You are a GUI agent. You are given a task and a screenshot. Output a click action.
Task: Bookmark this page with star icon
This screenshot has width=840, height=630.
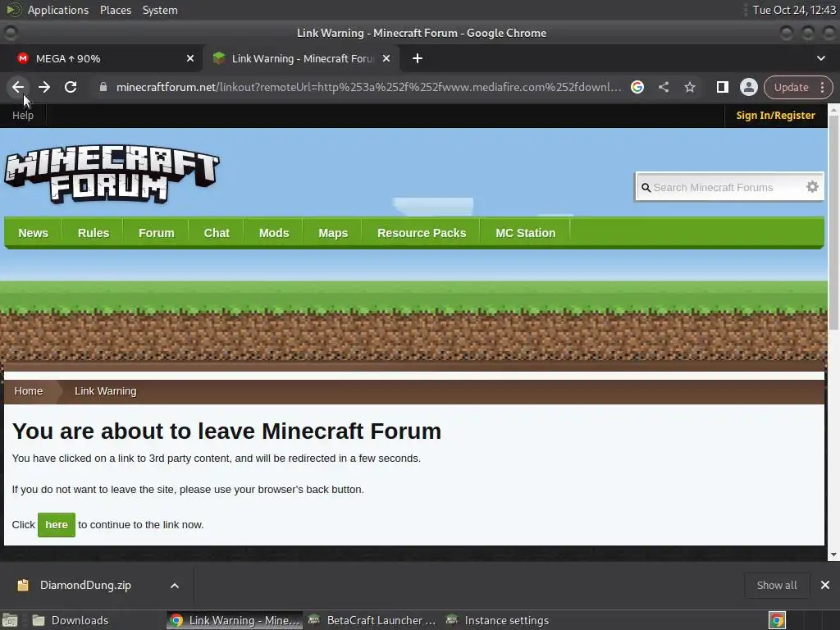point(689,87)
